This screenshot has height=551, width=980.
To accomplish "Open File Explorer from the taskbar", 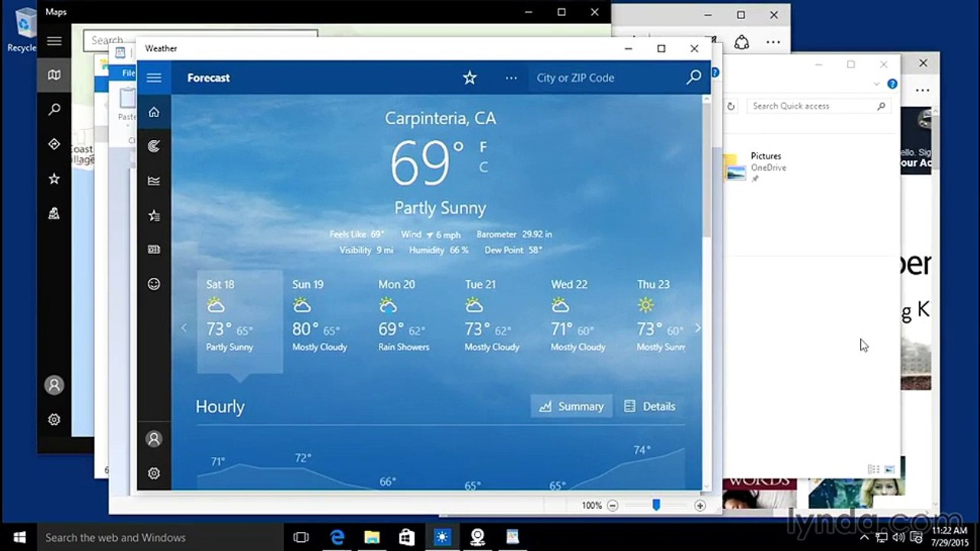I will coord(372,537).
